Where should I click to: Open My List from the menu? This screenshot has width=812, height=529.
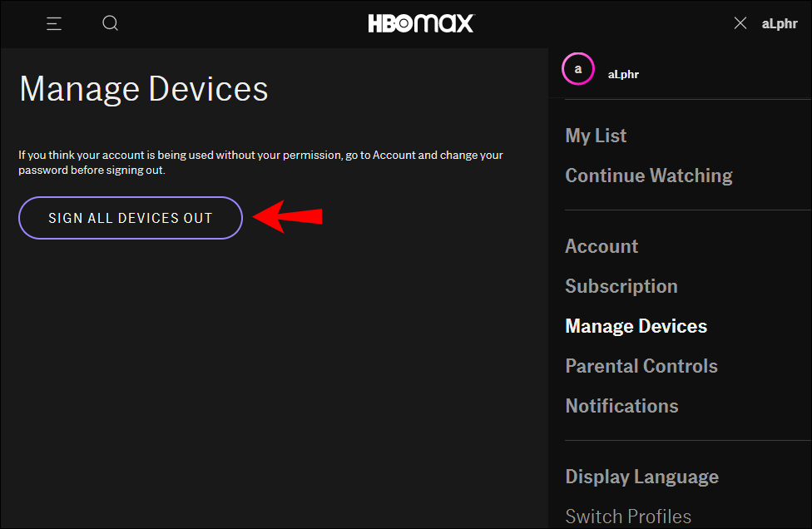tap(596, 136)
